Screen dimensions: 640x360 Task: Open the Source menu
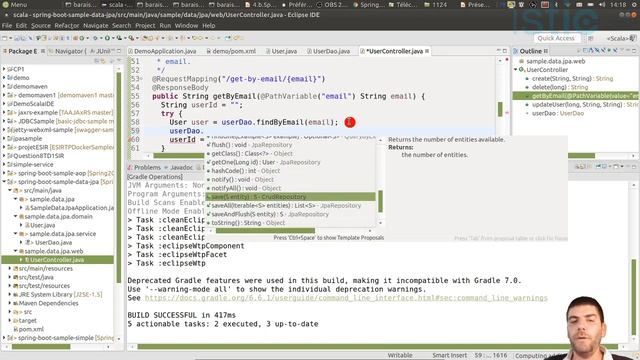[41, 25]
